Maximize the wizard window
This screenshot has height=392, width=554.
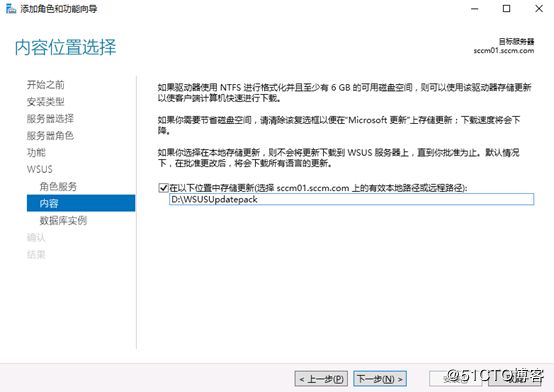tap(506, 9)
